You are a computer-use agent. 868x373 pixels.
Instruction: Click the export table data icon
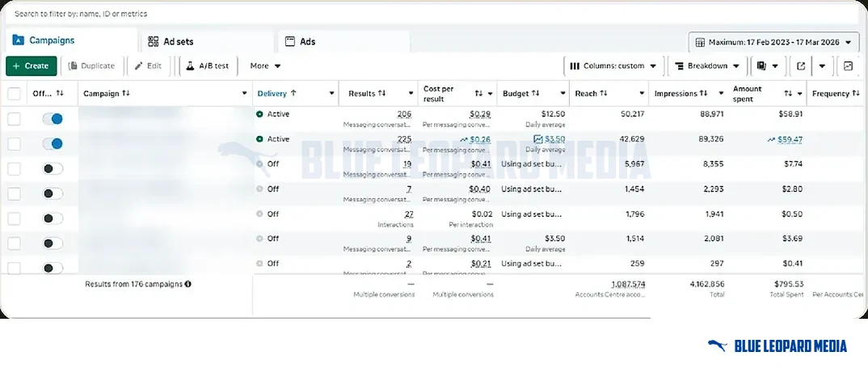tap(800, 66)
